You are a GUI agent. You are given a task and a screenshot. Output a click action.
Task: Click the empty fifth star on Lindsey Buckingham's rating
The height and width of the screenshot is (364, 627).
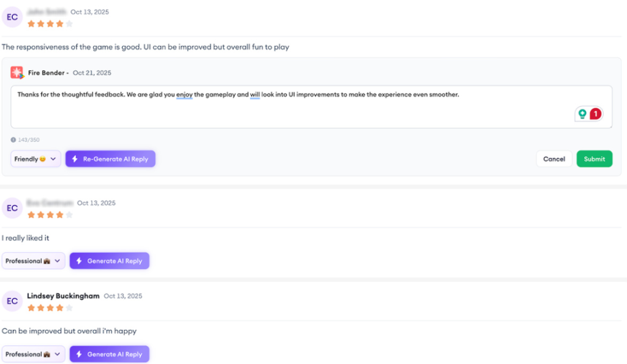[x=69, y=308]
